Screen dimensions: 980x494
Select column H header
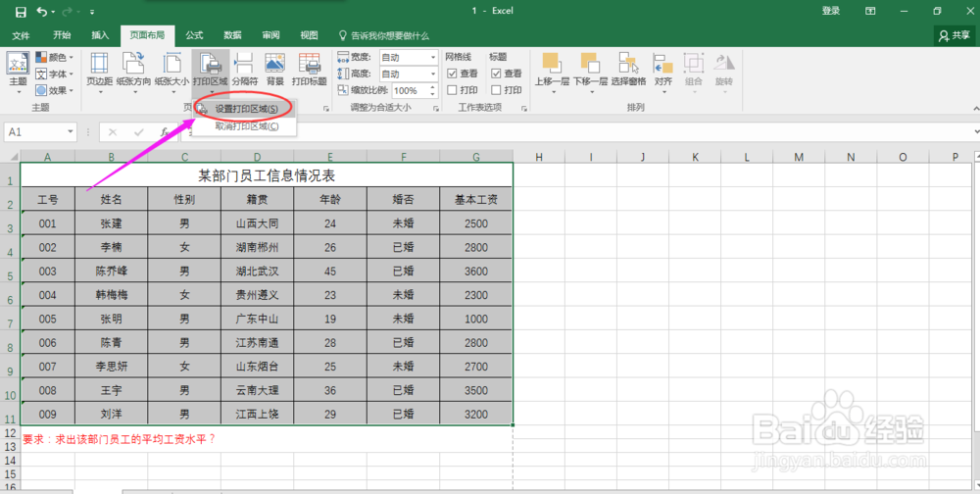[x=539, y=157]
